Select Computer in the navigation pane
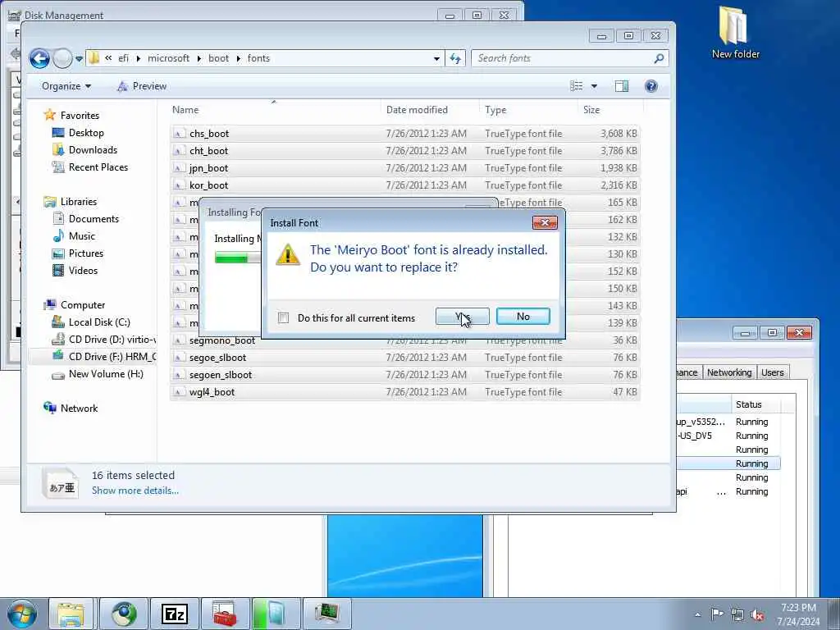 click(x=83, y=305)
